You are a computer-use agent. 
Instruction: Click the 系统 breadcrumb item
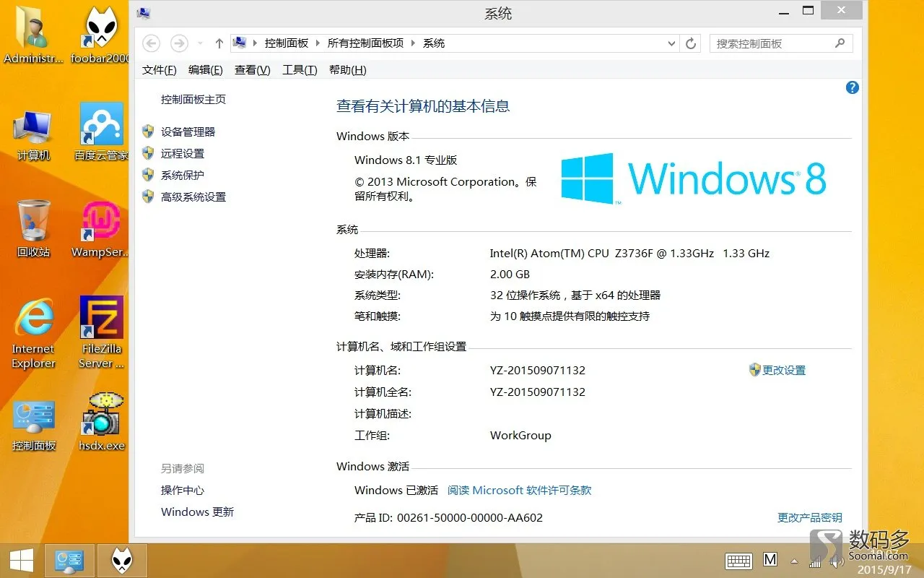tap(434, 43)
